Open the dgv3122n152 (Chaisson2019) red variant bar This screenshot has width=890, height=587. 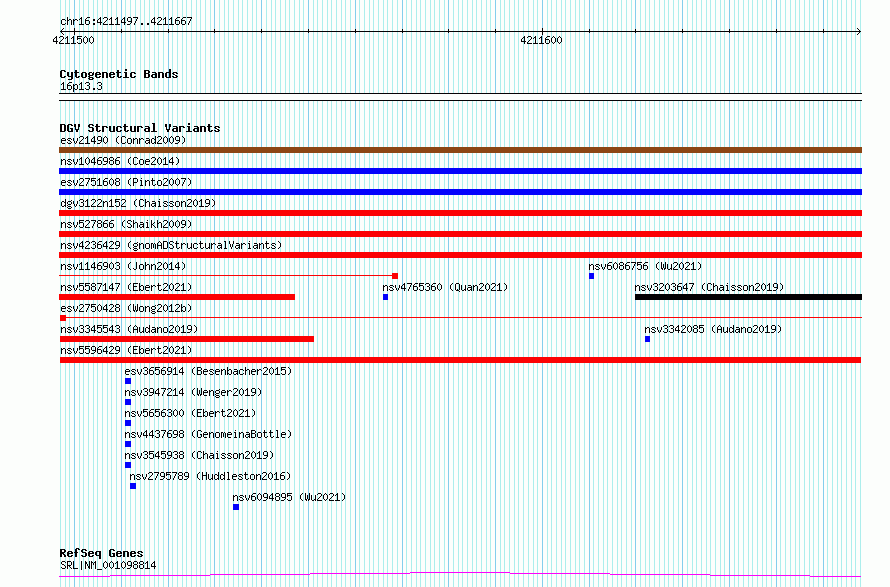(x=460, y=213)
